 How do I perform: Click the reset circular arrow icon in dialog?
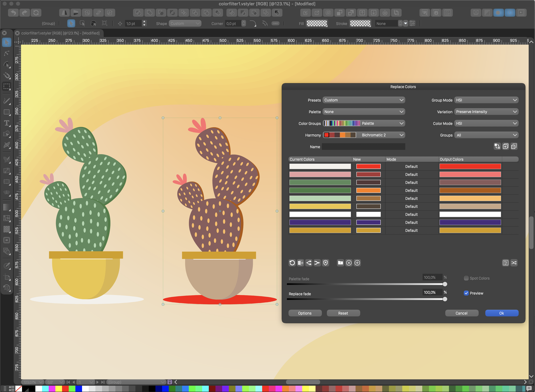point(292,263)
